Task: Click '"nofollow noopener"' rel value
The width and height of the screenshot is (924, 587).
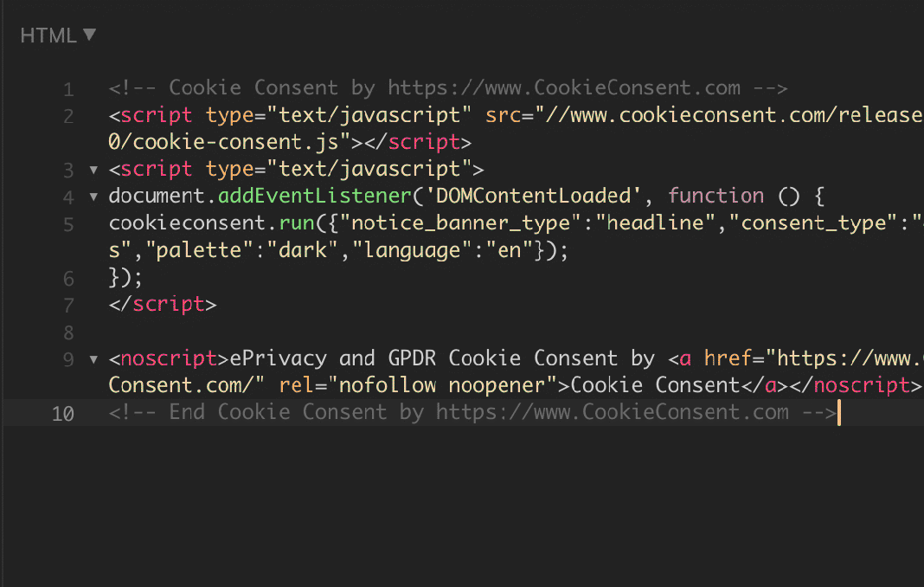Action: pyautogui.click(x=443, y=385)
